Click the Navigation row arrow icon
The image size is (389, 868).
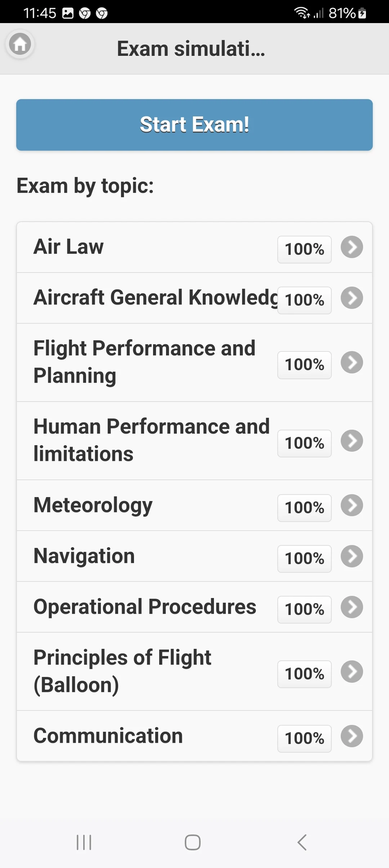point(352,556)
